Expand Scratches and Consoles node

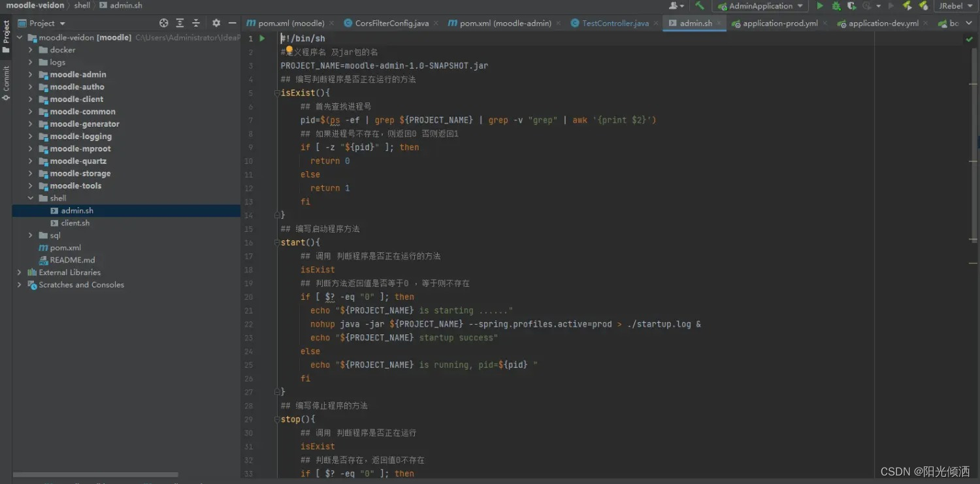pos(19,285)
